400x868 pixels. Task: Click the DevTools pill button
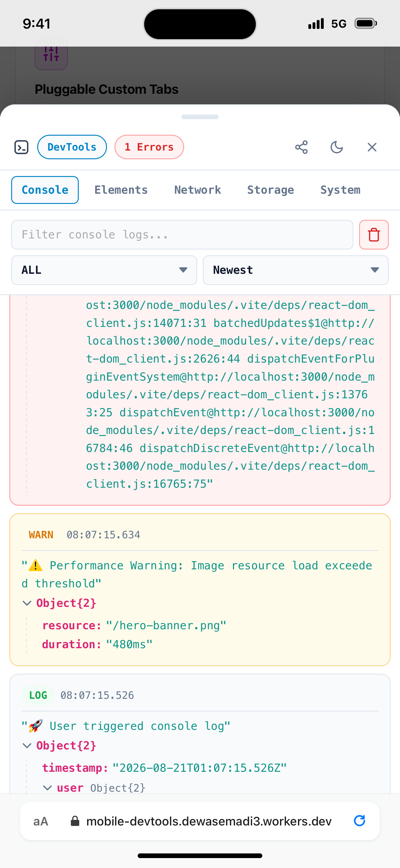[x=72, y=147]
